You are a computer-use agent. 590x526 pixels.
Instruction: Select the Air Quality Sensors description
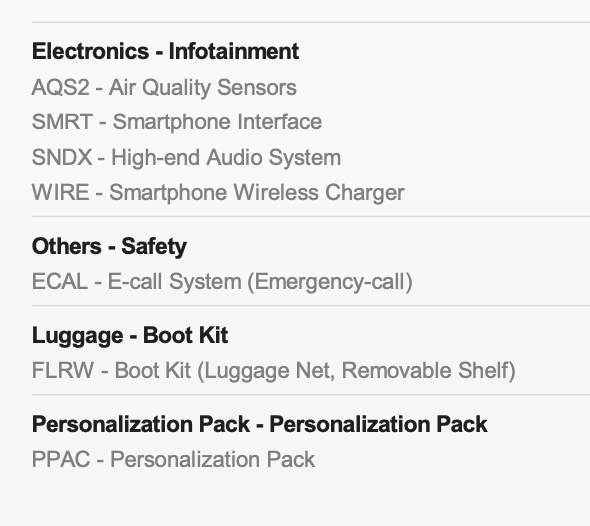pyautogui.click(x=202, y=88)
